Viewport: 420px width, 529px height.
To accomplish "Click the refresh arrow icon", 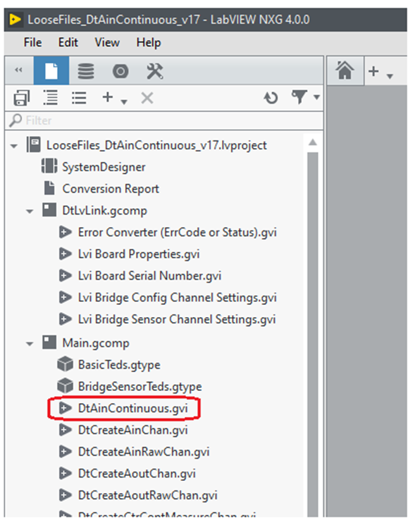I will coord(271,98).
